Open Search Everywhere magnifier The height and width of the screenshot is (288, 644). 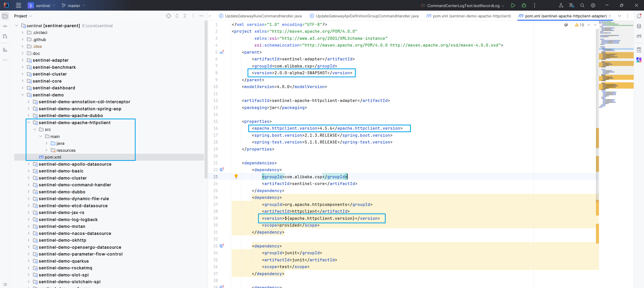point(582,5)
